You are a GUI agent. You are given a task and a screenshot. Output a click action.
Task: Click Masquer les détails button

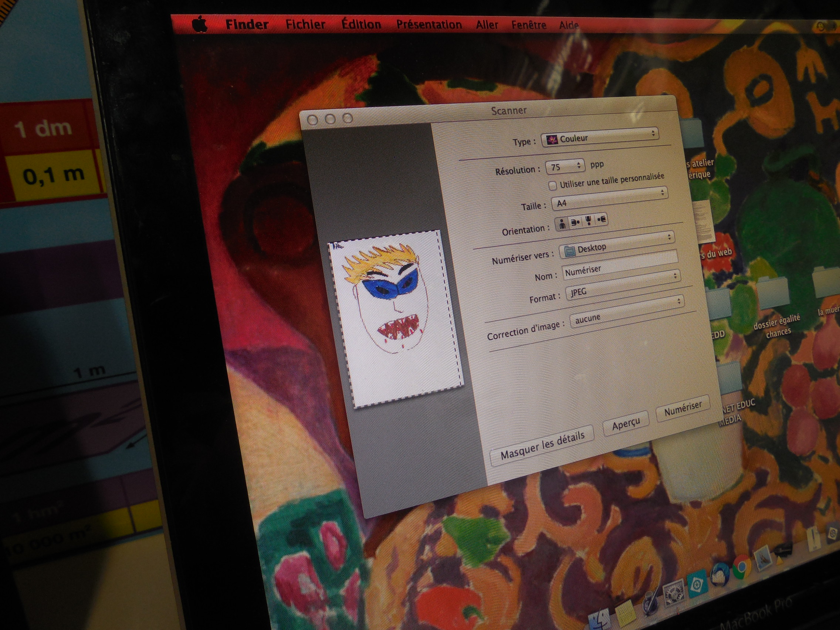tap(542, 446)
